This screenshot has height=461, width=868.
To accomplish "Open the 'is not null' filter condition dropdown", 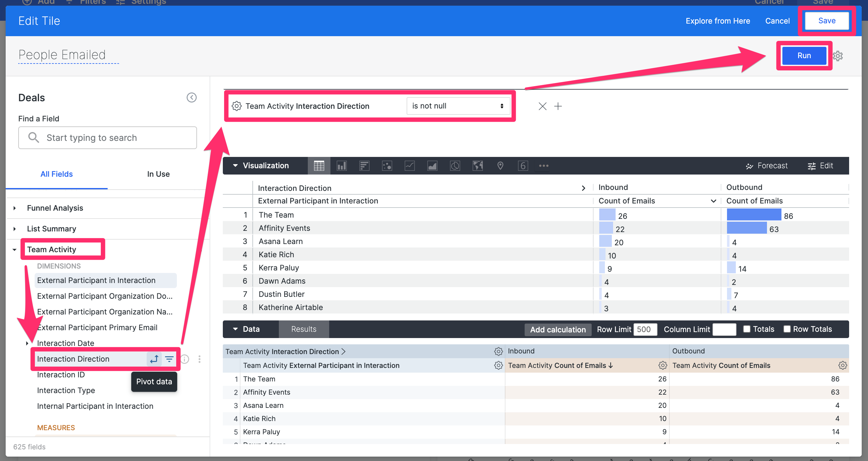I will (x=458, y=106).
